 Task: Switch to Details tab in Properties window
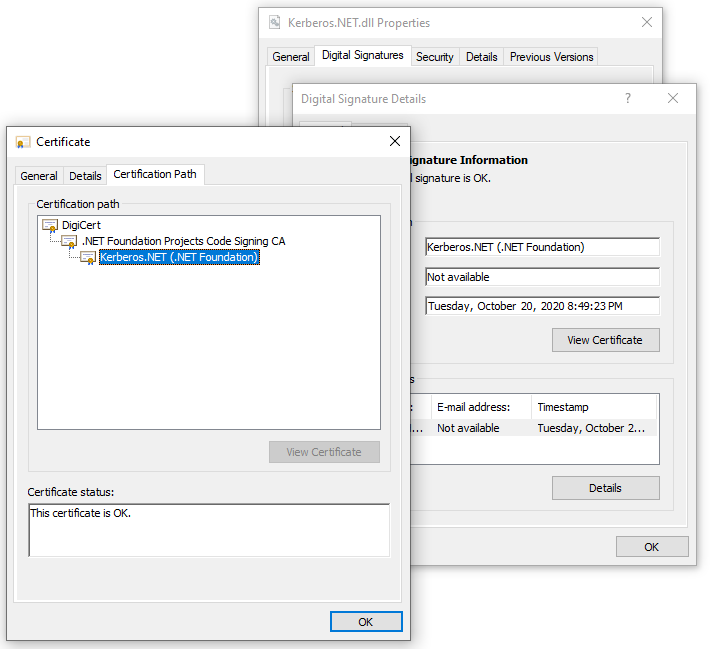pos(482,57)
